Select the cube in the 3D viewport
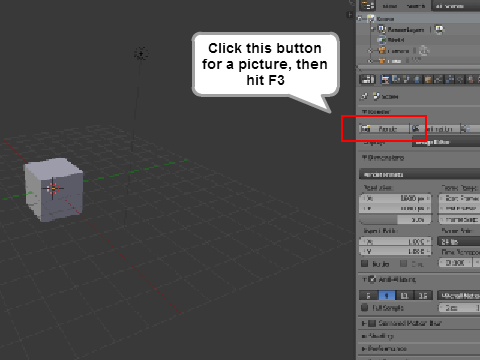The height and width of the screenshot is (360, 480). point(54,189)
